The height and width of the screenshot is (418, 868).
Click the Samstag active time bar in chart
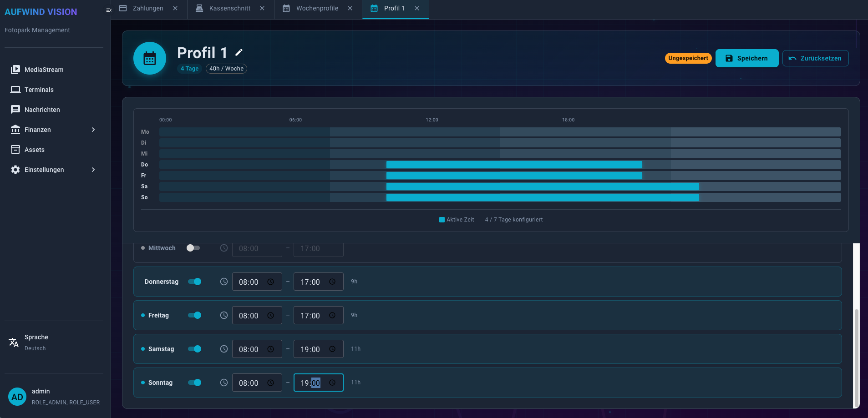pyautogui.click(x=542, y=186)
